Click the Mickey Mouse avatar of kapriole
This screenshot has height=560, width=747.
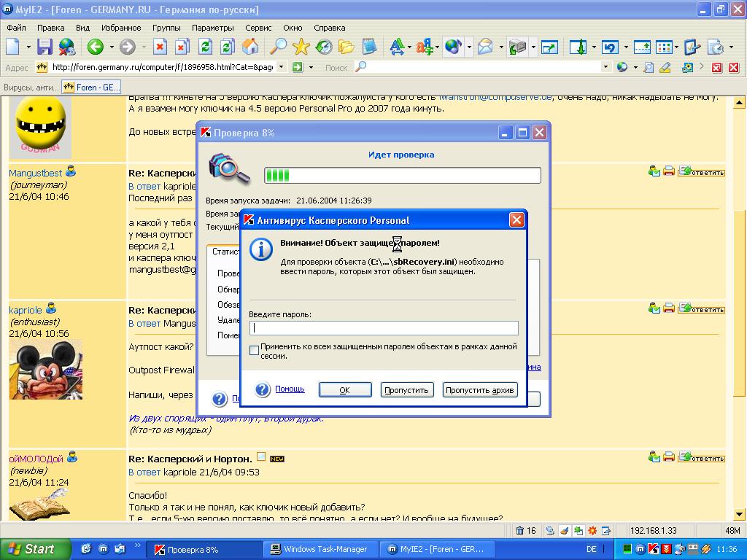46,370
